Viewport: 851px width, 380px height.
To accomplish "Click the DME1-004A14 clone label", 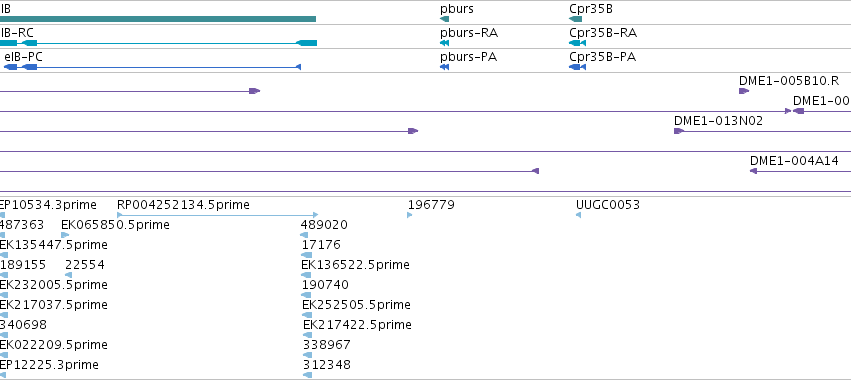I will pyautogui.click(x=794, y=161).
